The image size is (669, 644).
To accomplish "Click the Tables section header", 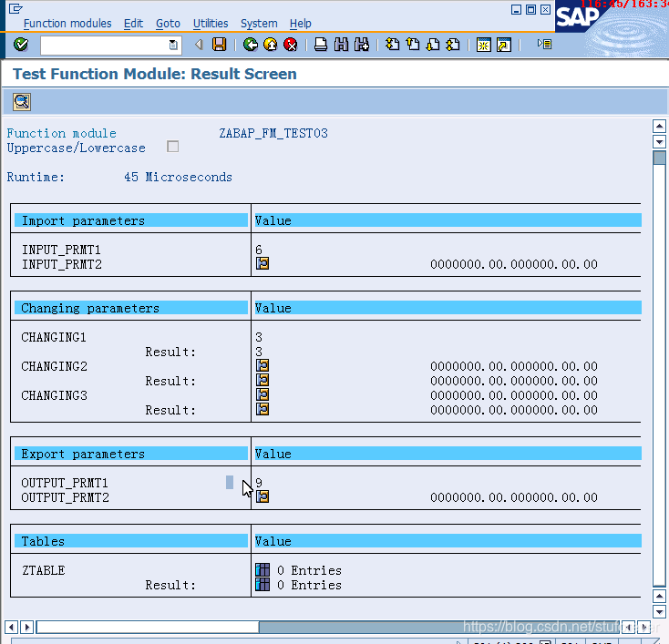I will click(x=131, y=541).
